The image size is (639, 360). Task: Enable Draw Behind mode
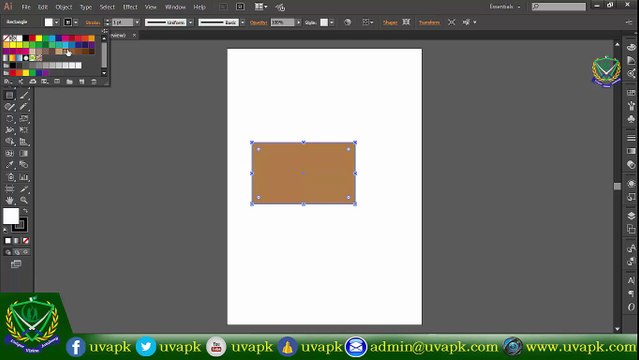tap(17, 252)
